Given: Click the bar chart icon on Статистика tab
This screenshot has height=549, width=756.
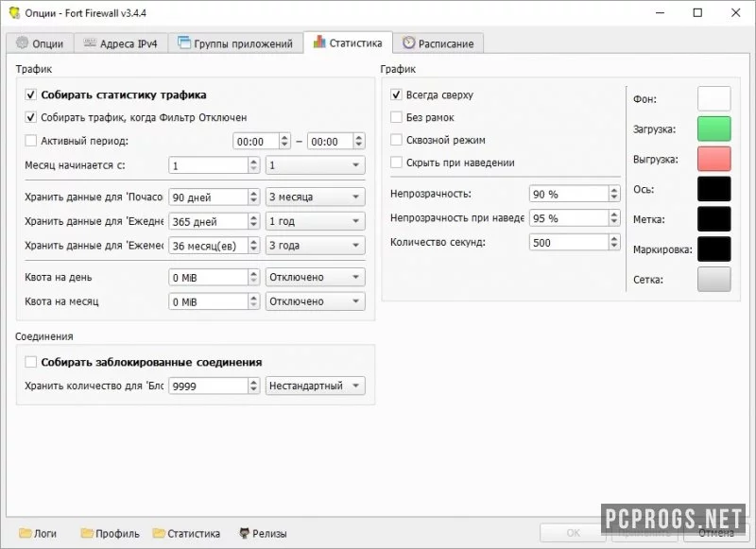Looking at the screenshot, I should tap(319, 42).
